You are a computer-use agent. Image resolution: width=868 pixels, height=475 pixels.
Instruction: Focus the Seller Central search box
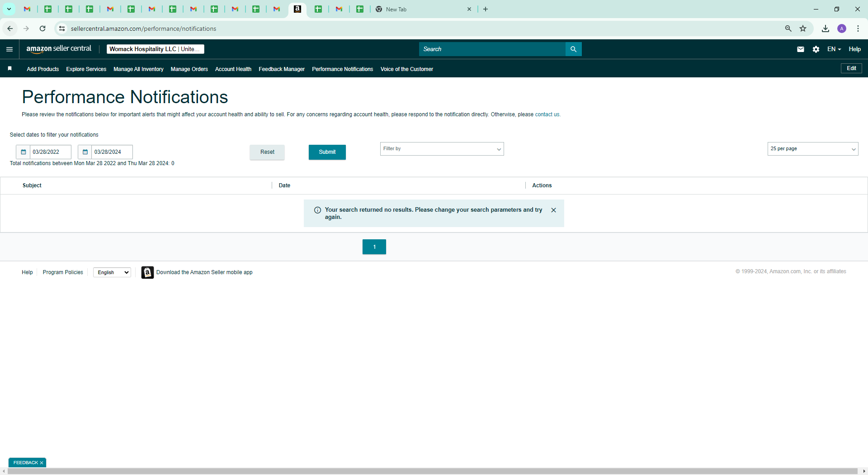pos(492,49)
